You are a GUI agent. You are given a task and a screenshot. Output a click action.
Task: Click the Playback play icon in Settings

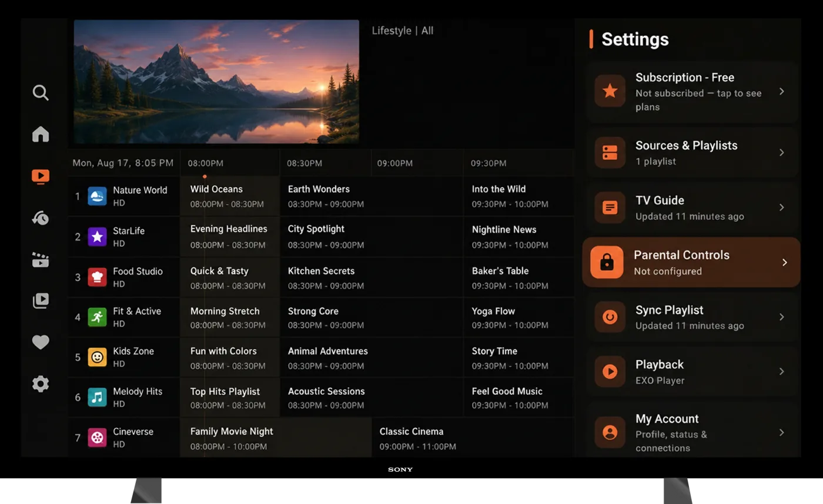click(610, 371)
